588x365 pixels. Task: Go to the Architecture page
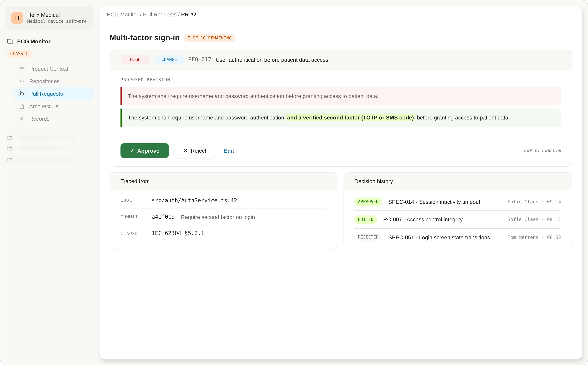(x=54, y=106)
